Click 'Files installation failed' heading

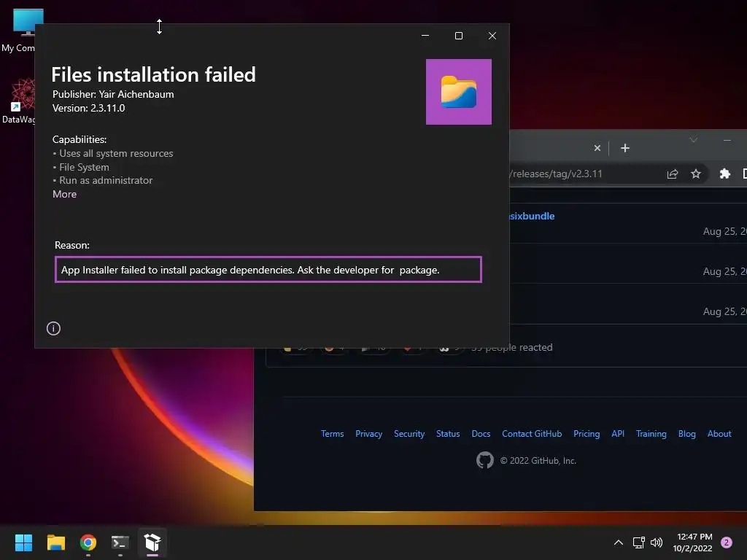[153, 75]
